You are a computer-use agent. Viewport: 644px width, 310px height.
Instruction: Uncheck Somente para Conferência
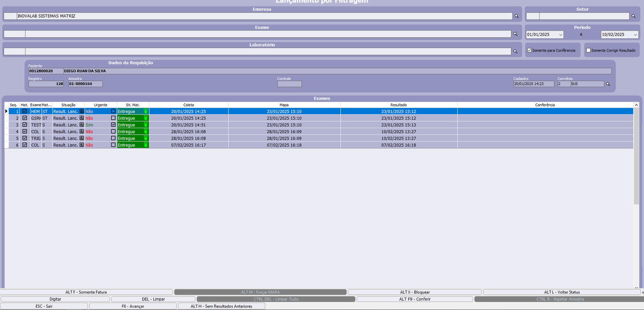point(530,50)
